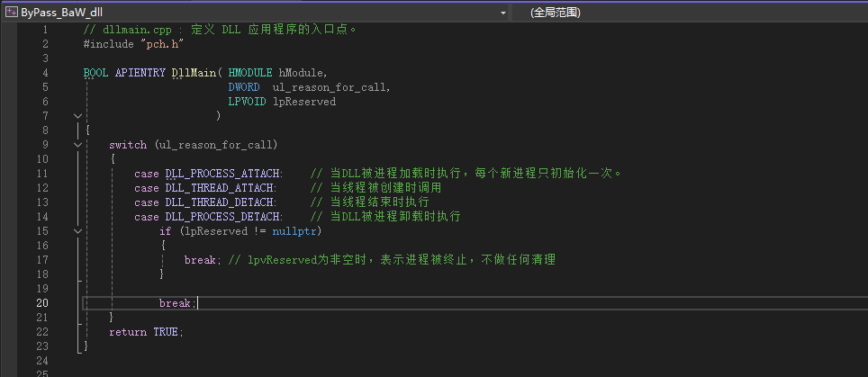Click BOOL keyword on line 4
This screenshot has width=868, height=377.
[x=95, y=72]
